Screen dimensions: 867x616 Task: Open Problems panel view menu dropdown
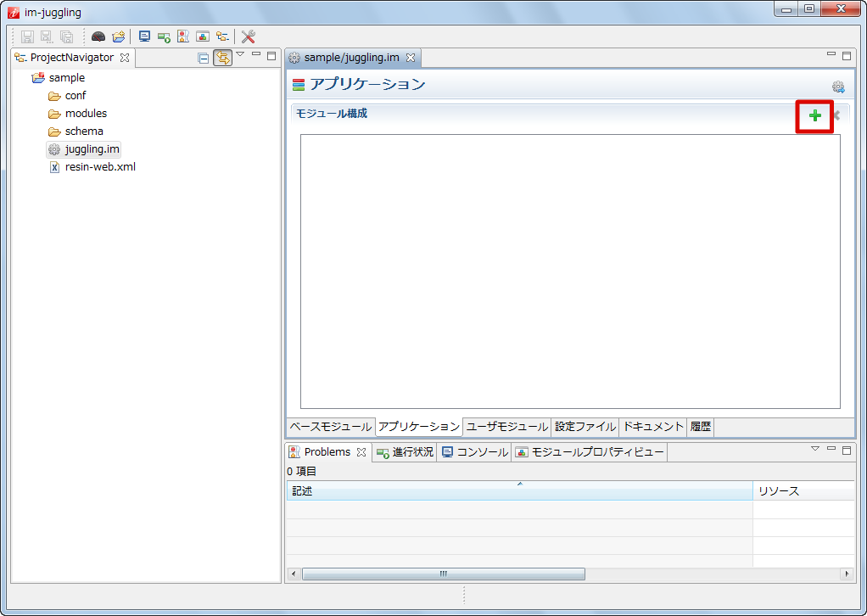click(x=814, y=449)
